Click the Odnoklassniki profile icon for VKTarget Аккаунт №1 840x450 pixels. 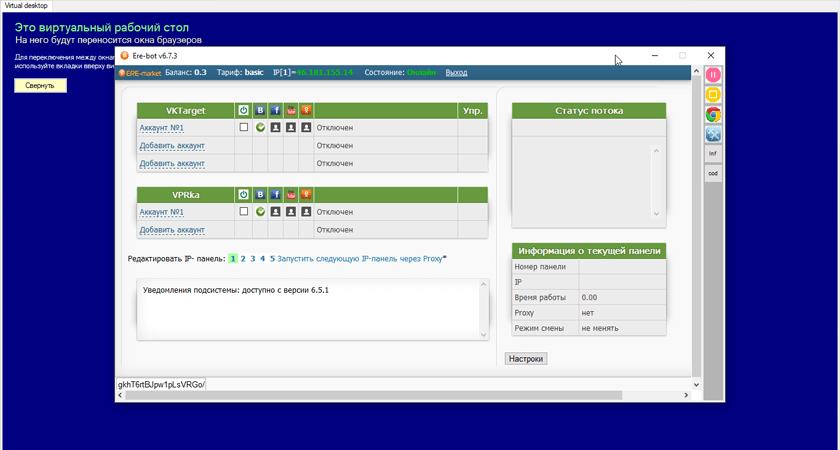(x=306, y=128)
